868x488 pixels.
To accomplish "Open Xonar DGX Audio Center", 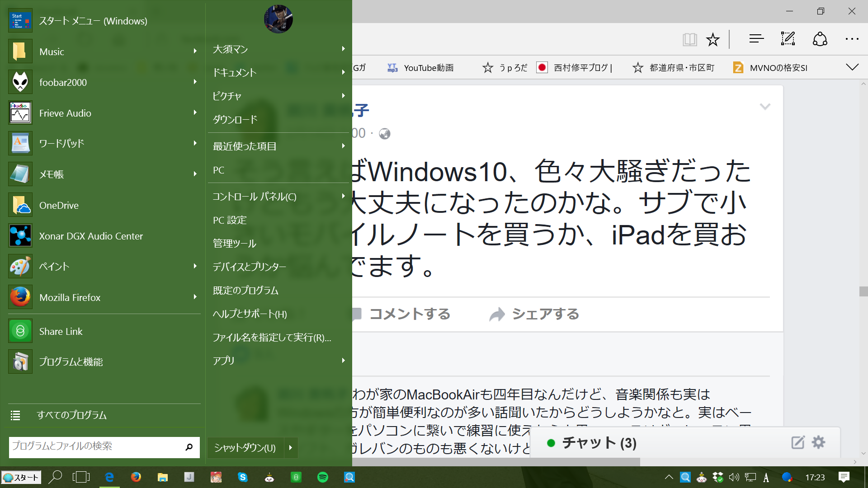I will click(x=90, y=236).
